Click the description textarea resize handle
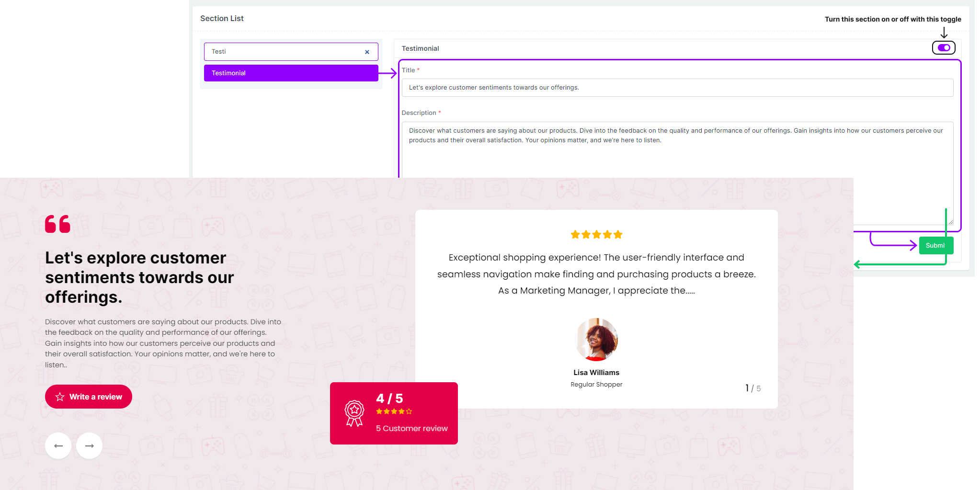Viewport: 980px width, 490px height. point(950,222)
